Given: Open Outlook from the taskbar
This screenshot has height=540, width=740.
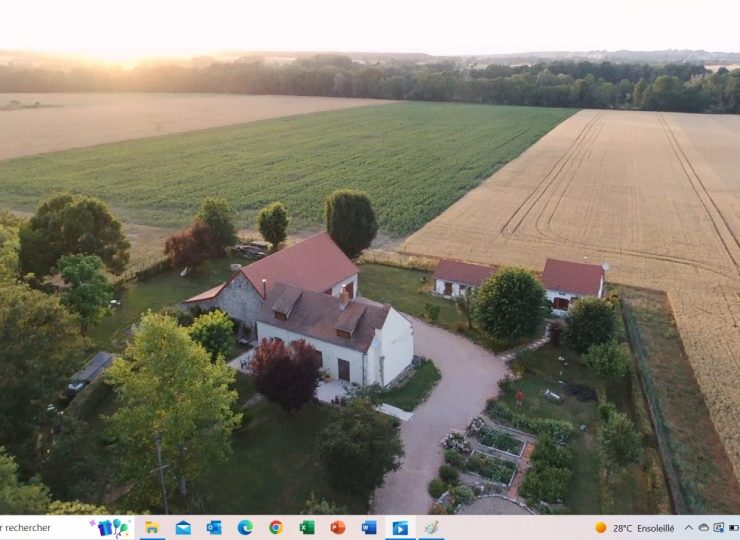Looking at the screenshot, I should (x=214, y=527).
